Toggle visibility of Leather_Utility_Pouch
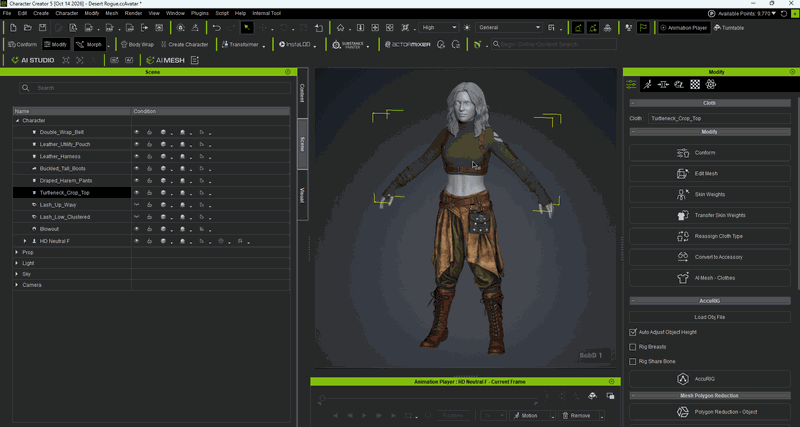 (x=137, y=144)
